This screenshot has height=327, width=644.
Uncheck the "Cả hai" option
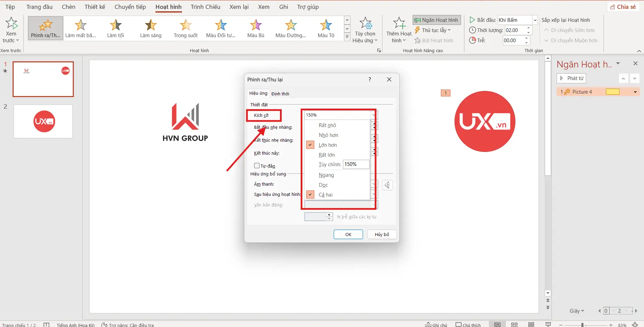pos(310,194)
